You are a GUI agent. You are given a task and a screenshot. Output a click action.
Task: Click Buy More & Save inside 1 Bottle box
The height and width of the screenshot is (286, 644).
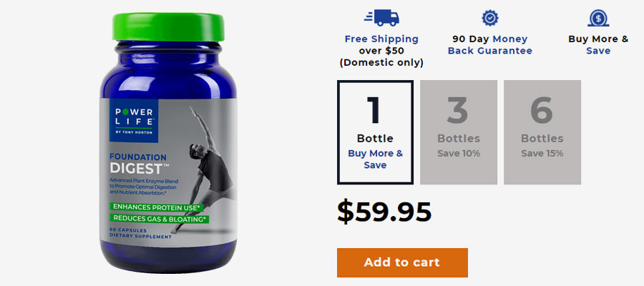(x=376, y=159)
